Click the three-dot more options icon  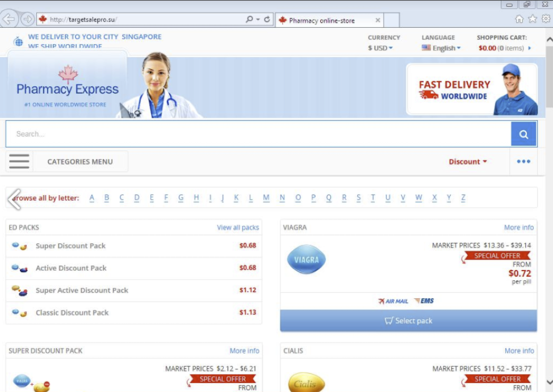click(523, 162)
